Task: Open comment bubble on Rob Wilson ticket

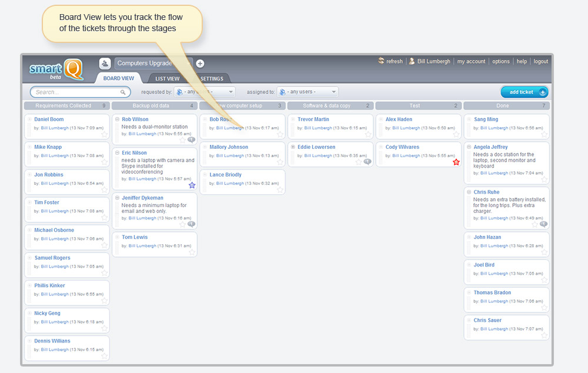Action: (191, 140)
